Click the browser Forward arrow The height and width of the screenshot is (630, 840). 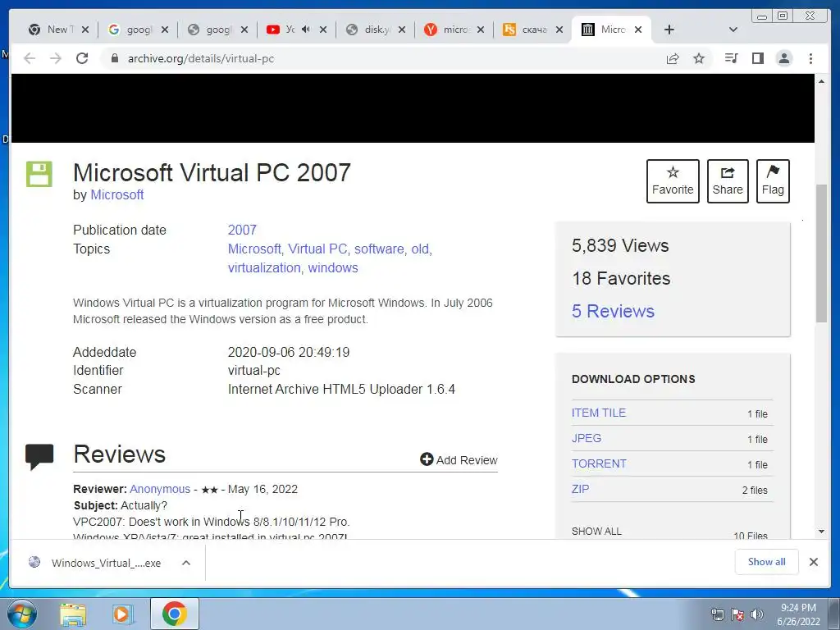(56, 58)
